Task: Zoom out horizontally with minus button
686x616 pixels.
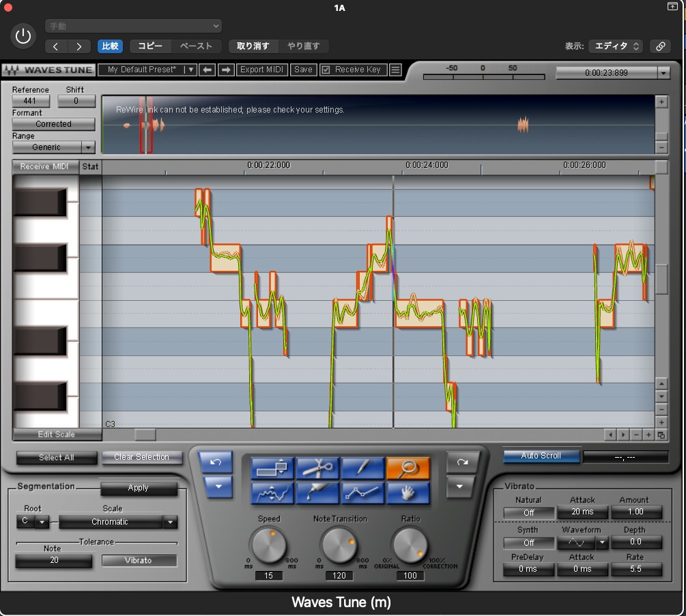Action: pos(636,435)
